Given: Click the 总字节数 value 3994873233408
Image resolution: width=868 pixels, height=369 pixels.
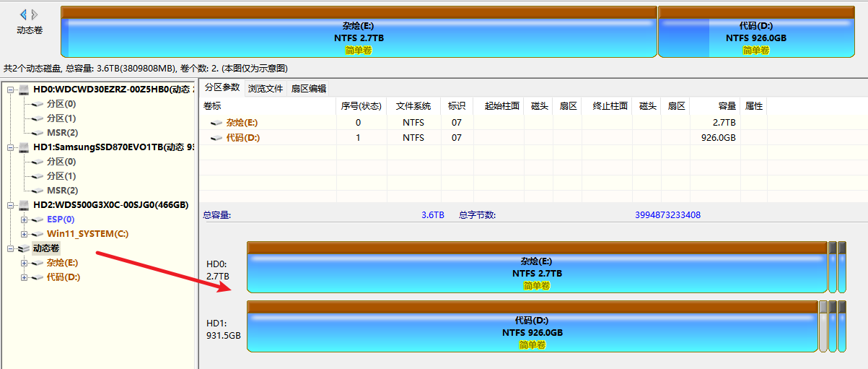Looking at the screenshot, I should click(x=667, y=215).
